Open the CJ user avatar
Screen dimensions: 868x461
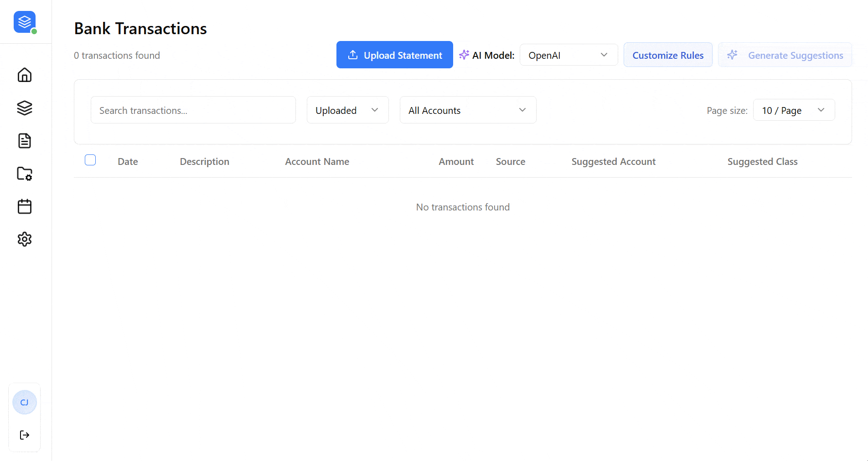point(25,402)
